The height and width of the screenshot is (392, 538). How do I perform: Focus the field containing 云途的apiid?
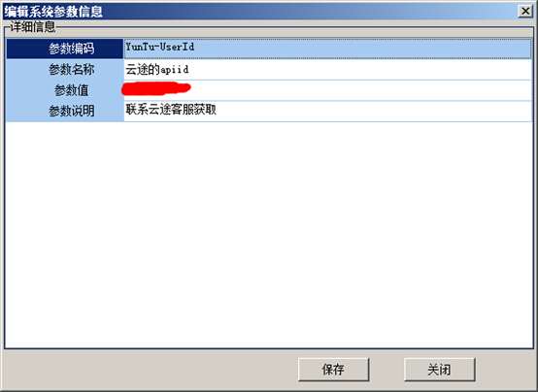327,70
